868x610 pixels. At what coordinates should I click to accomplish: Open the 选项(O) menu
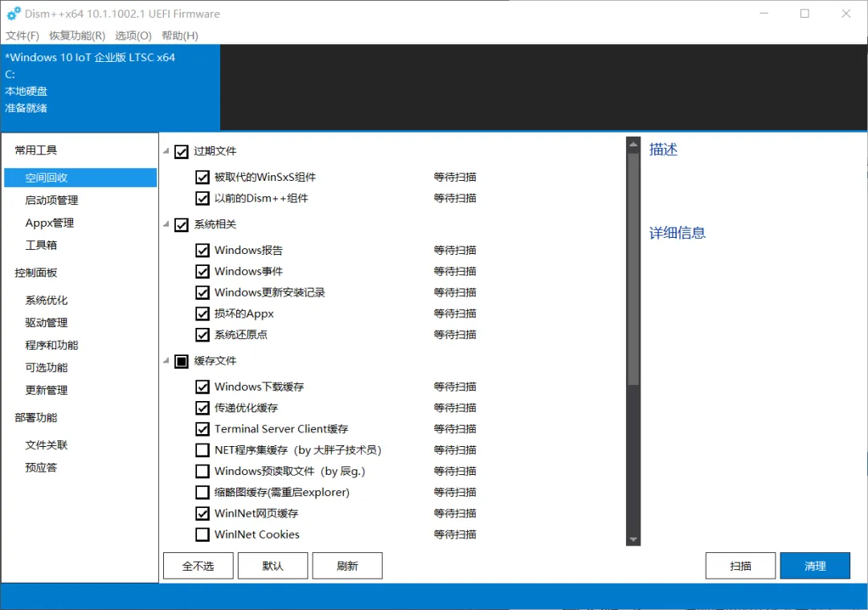click(133, 36)
